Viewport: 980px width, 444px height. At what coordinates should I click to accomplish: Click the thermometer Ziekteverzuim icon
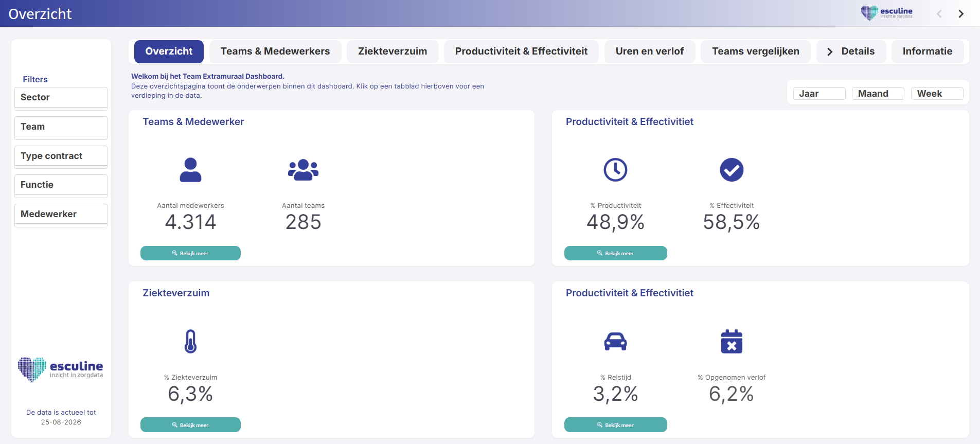[190, 341]
